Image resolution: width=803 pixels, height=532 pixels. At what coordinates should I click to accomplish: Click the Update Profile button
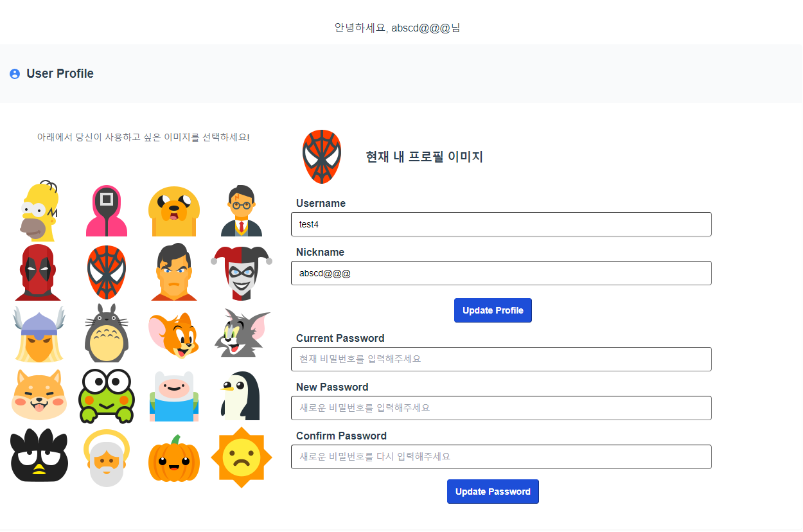coord(493,310)
